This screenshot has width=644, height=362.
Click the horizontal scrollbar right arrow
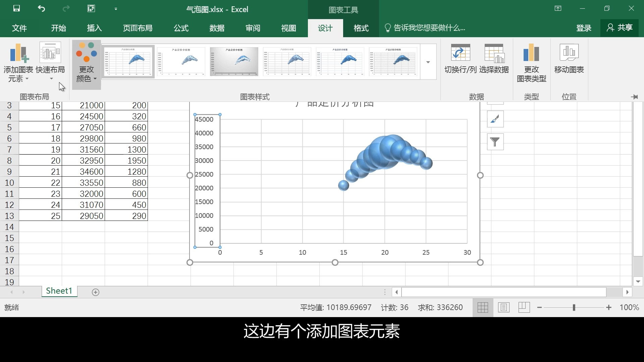(627, 292)
